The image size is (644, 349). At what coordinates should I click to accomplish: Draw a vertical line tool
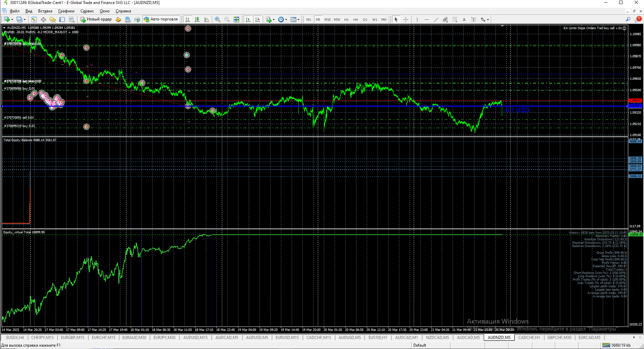(x=417, y=19)
